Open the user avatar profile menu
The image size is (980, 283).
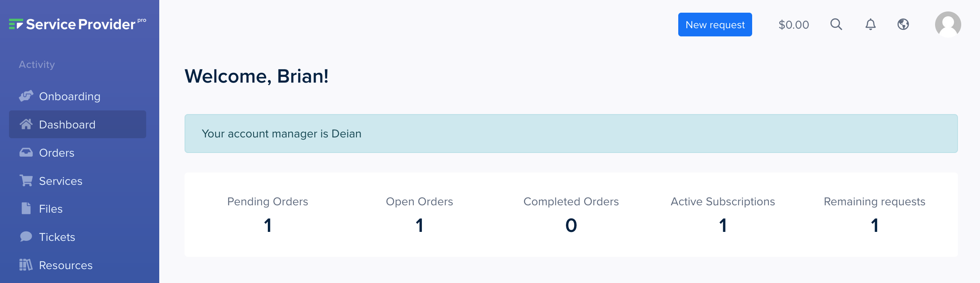(x=948, y=25)
